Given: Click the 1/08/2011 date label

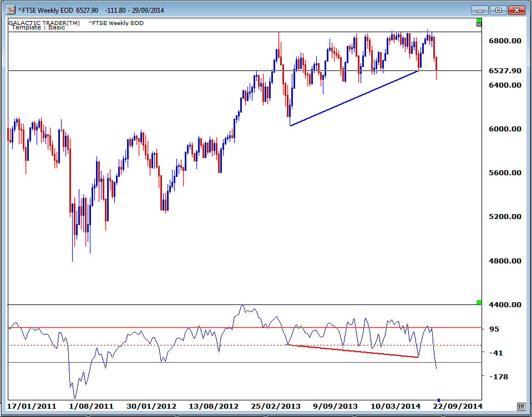Looking at the screenshot, I should [x=91, y=406].
